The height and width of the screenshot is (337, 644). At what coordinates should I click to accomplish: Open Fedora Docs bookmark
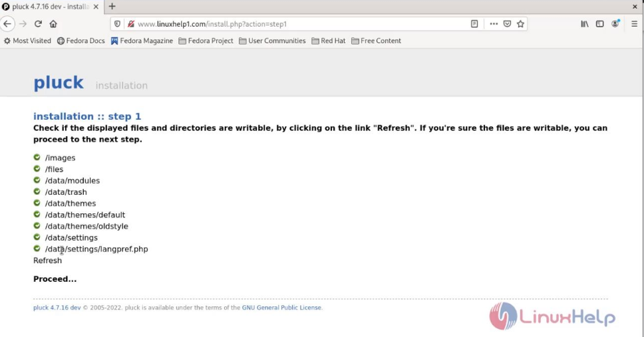tap(81, 41)
